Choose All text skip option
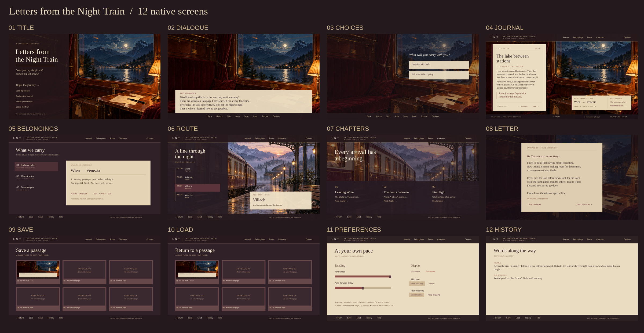Image resolution: width=644 pixels, height=333 pixels. click(431, 284)
